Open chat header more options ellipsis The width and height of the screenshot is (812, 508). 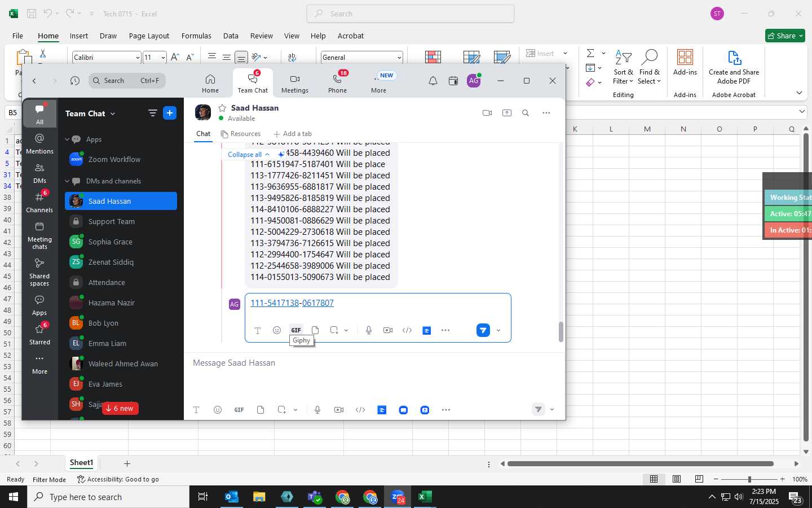pos(546,113)
